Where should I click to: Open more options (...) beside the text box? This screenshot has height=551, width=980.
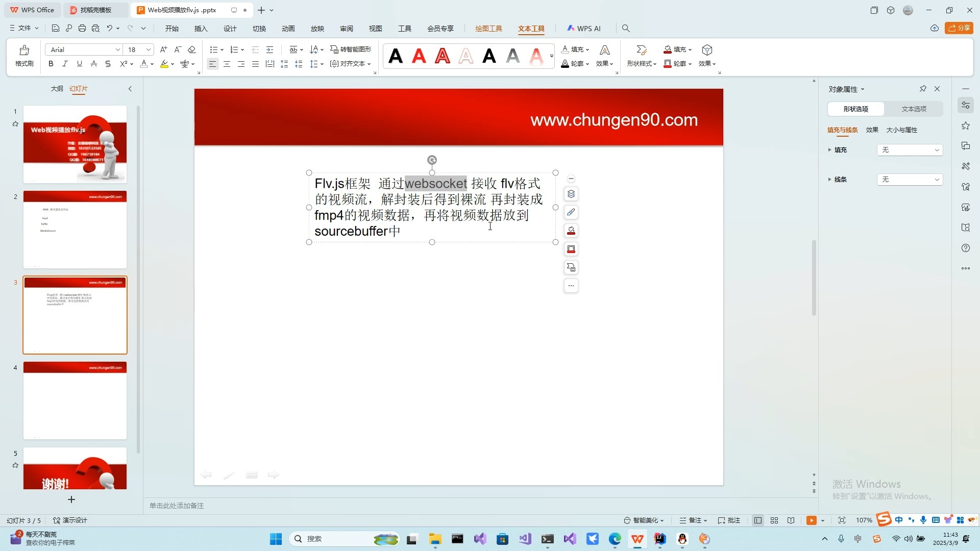pyautogui.click(x=571, y=286)
